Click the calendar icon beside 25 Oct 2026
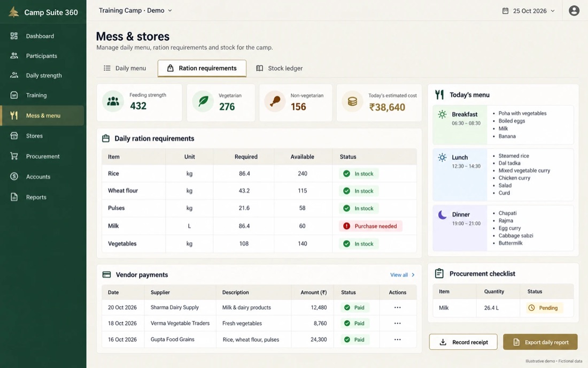The height and width of the screenshot is (368, 588). tap(505, 11)
